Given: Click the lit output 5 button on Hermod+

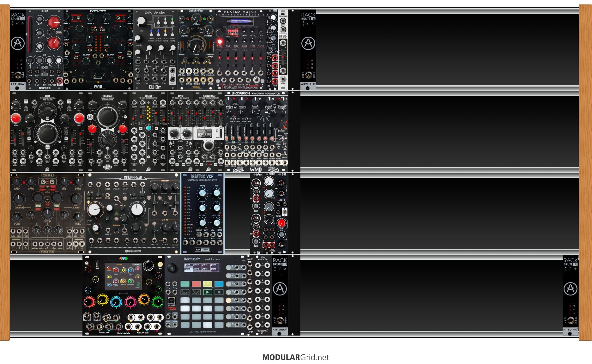Looking at the screenshot, I should (x=228, y=300).
